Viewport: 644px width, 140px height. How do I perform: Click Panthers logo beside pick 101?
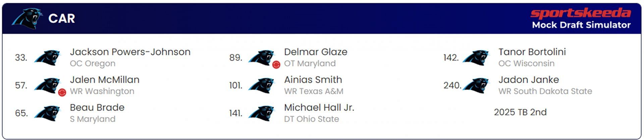pos(261,86)
